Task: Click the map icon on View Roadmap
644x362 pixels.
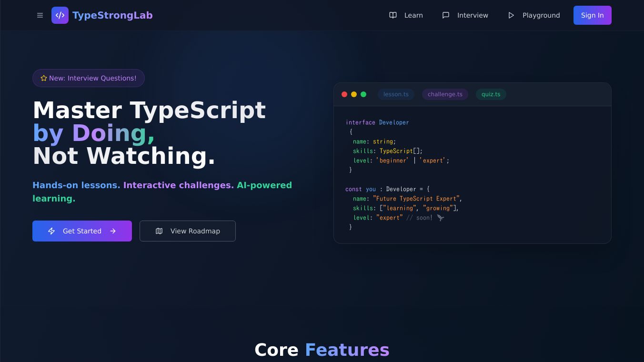Action: pos(159,231)
